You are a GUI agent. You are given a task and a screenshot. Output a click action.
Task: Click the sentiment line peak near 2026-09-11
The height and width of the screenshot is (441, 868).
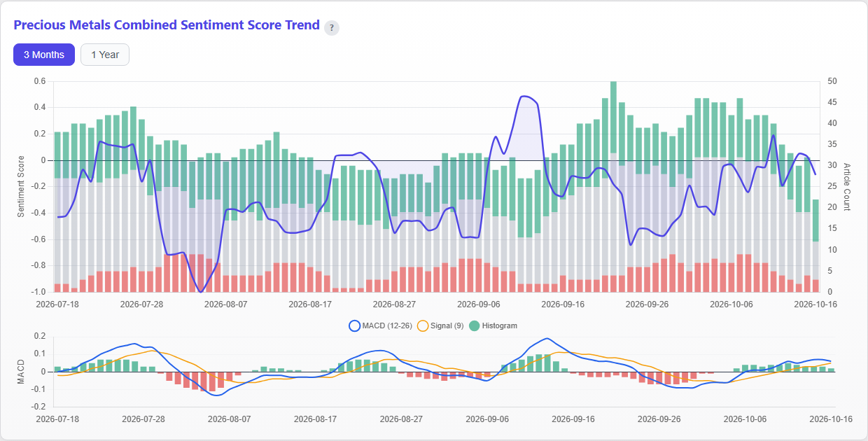click(525, 97)
